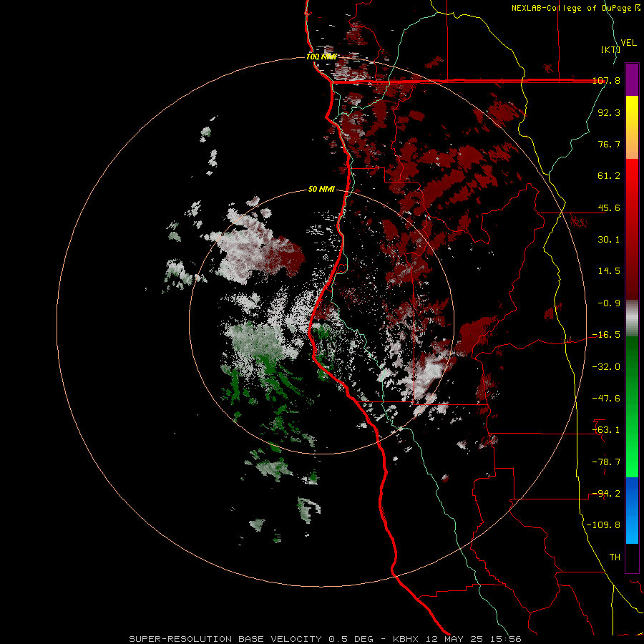Image resolution: width=644 pixels, height=644 pixels.
Task: Click the -16.5 velocity scale label
Action: [606, 335]
